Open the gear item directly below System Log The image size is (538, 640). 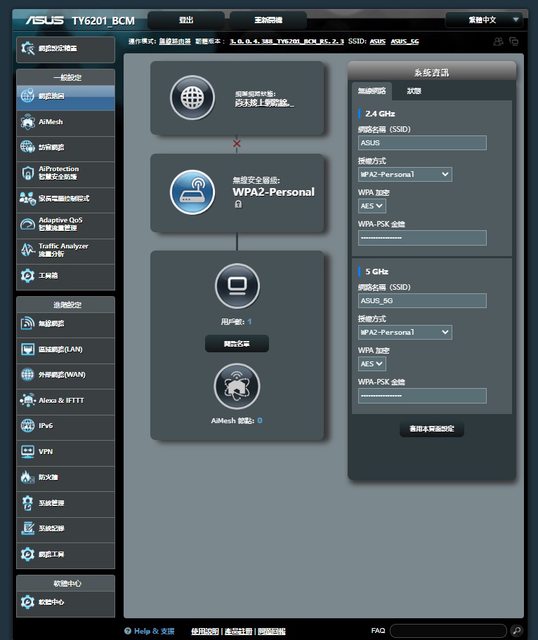pos(65,554)
